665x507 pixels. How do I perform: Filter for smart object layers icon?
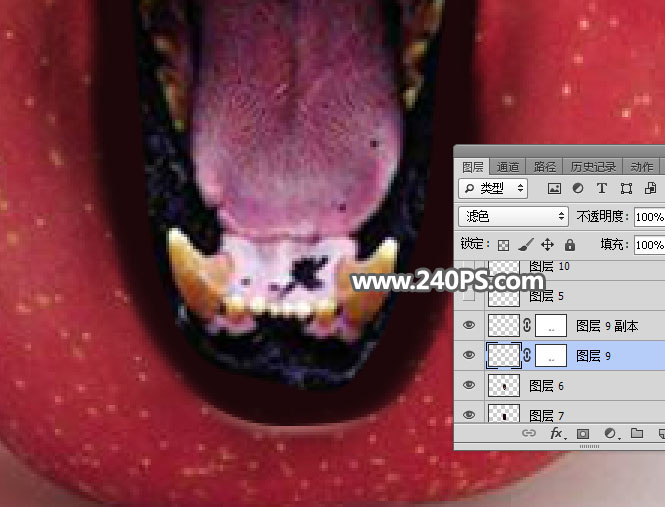click(x=650, y=188)
